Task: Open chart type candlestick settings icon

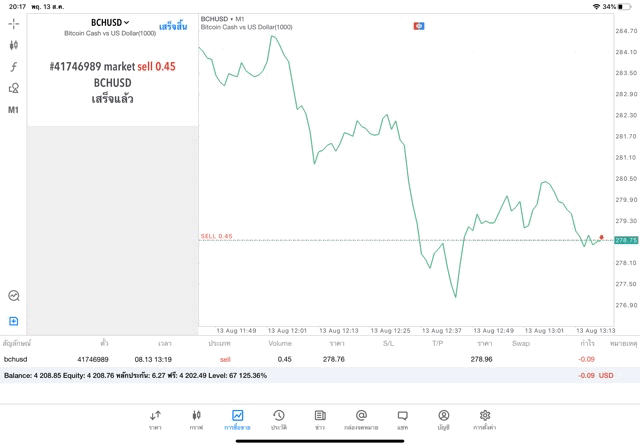Action: 13,45
